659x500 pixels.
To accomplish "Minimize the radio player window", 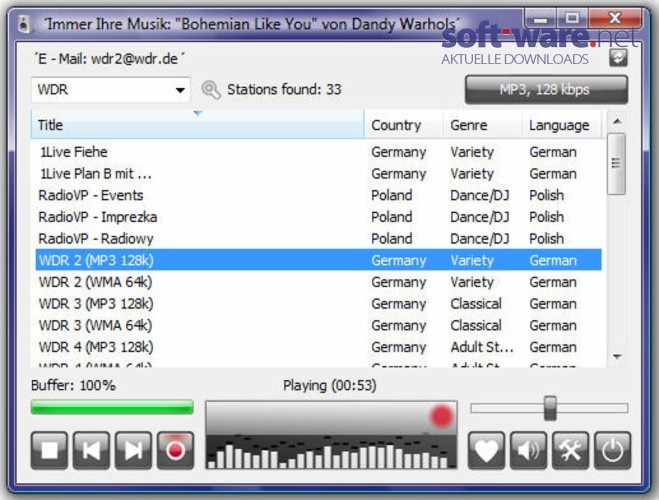I will coord(540,19).
